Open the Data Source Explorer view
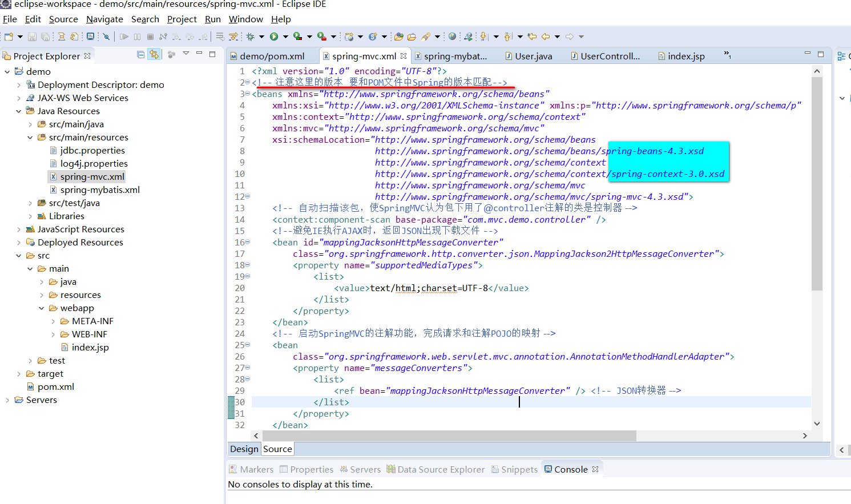Viewport: 851px width, 504px height. [x=435, y=469]
